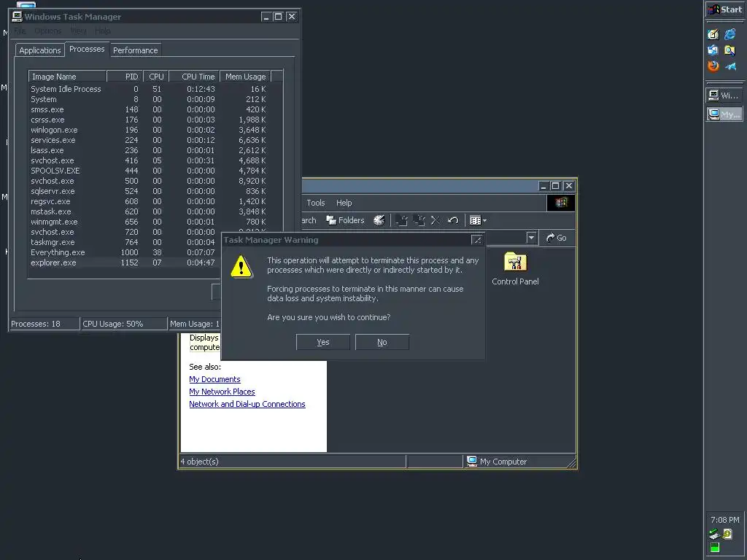The width and height of the screenshot is (747, 560).
Task: Select the Processes tab
Action: [87, 49]
